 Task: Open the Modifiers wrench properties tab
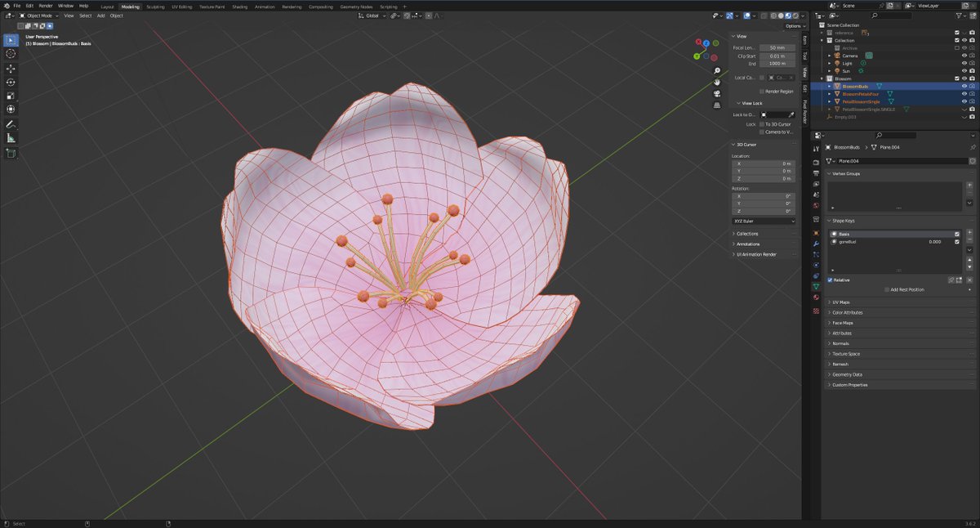pos(816,244)
